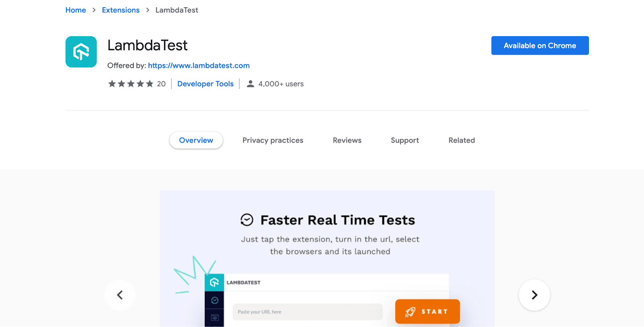The image size is (644, 327).
Task: Click the orange START button
Action: 427,311
